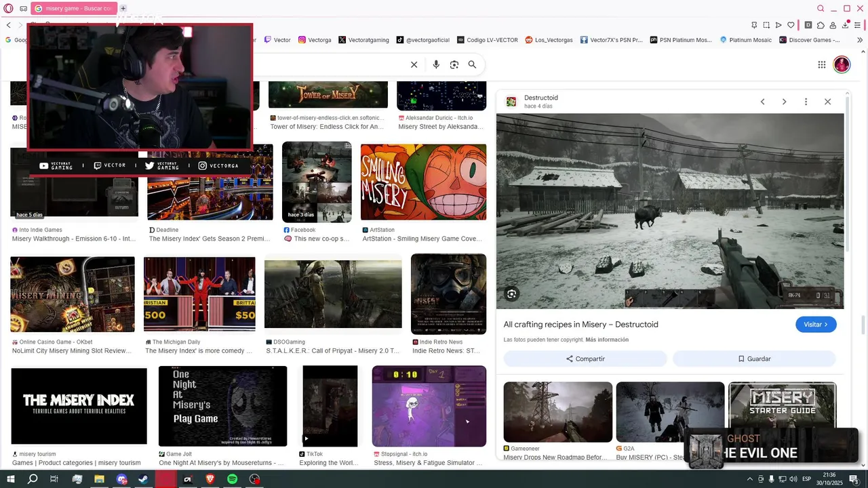This screenshot has height=488, width=868.
Task: Open Windows taskbar search
Action: coord(33,479)
